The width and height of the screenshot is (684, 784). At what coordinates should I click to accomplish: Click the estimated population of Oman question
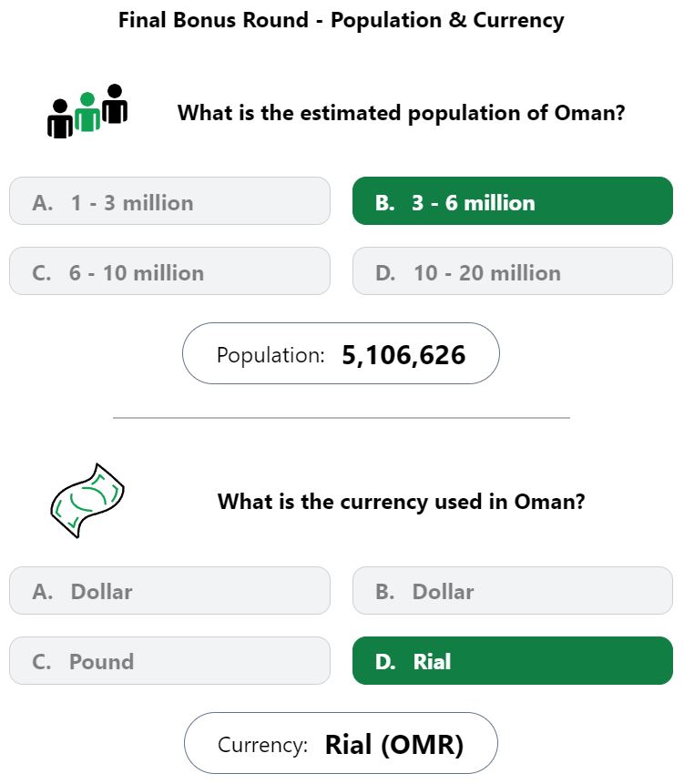pyautogui.click(x=401, y=113)
